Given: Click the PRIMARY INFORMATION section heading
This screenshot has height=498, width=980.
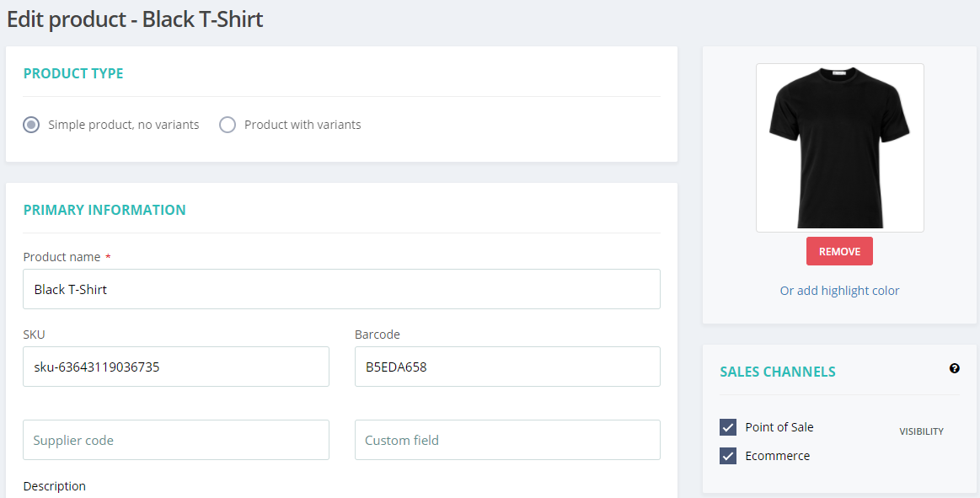Looking at the screenshot, I should pos(104,210).
